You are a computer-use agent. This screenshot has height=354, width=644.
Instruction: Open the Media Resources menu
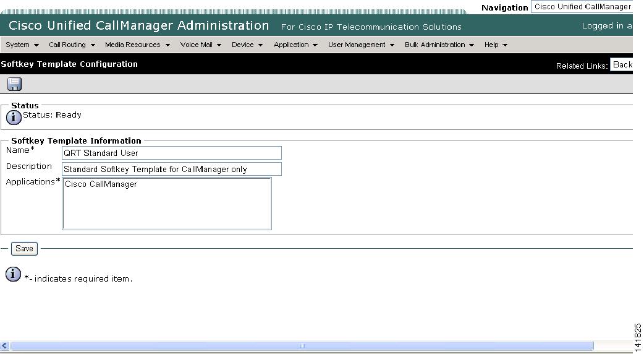(x=137, y=45)
